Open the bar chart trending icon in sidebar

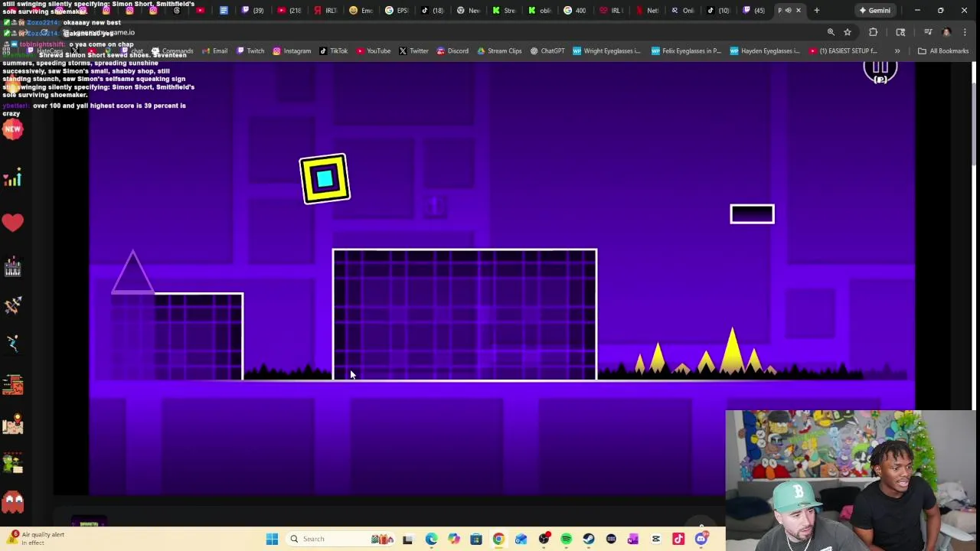(12, 179)
